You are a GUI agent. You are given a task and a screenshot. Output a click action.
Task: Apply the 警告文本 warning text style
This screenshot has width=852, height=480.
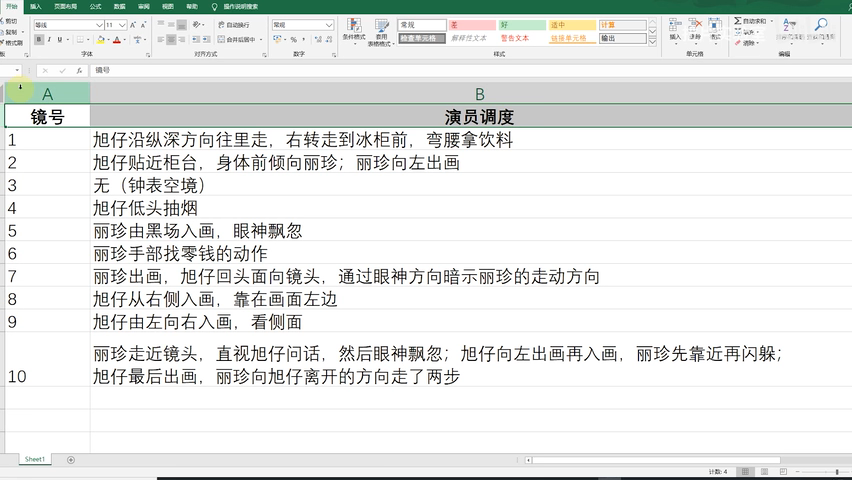pyautogui.click(x=522, y=38)
